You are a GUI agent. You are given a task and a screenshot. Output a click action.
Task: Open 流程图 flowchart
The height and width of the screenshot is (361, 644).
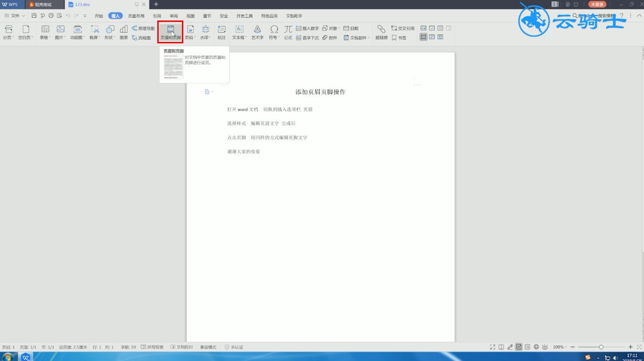click(x=141, y=38)
